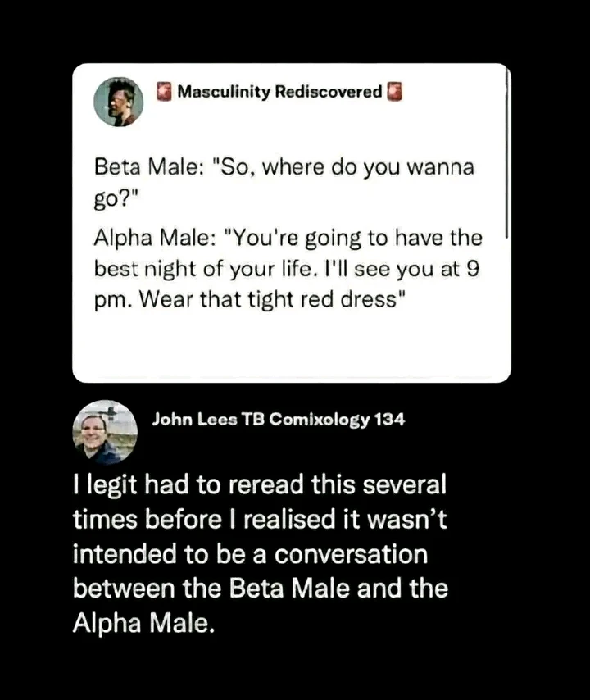590x700 pixels.
Task: Click the word 'go?"' in the quoted post
Action: [116, 198]
